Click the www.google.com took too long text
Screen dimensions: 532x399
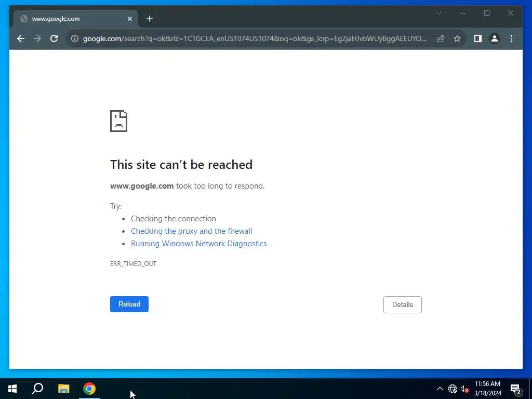[x=187, y=186]
